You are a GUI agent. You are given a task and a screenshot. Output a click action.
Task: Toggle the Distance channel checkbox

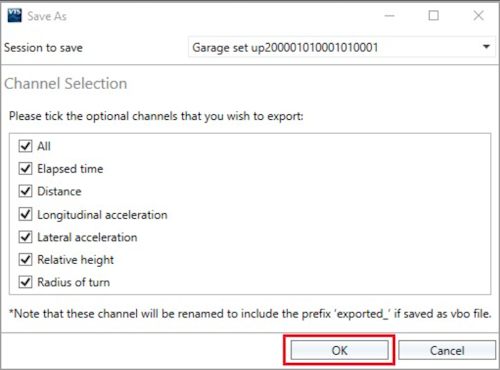25,191
